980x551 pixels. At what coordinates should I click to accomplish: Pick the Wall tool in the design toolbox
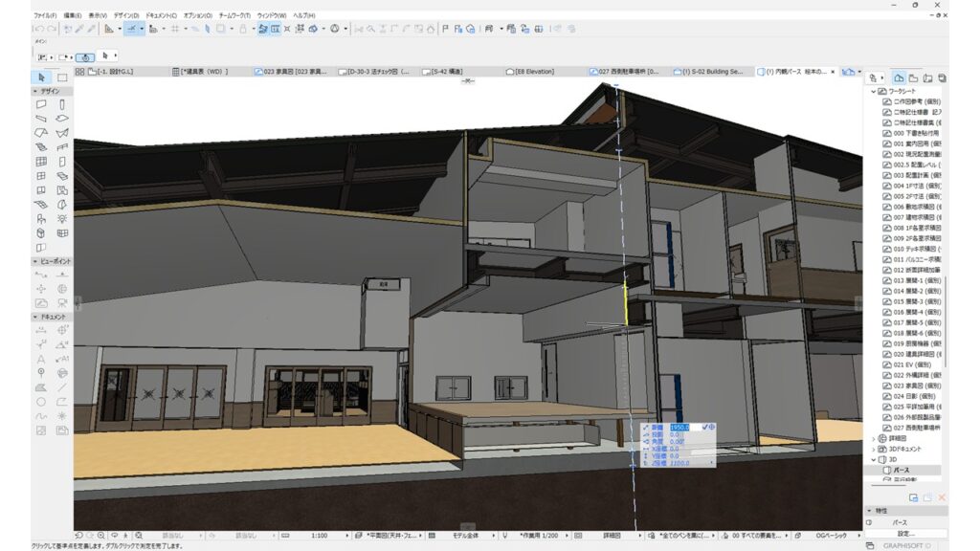pos(41,104)
